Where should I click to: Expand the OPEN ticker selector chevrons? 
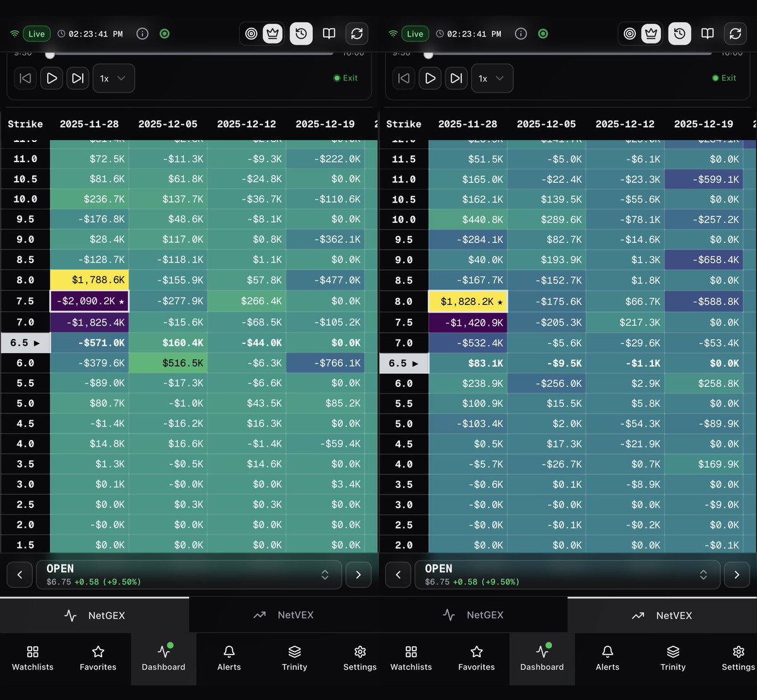click(x=325, y=574)
